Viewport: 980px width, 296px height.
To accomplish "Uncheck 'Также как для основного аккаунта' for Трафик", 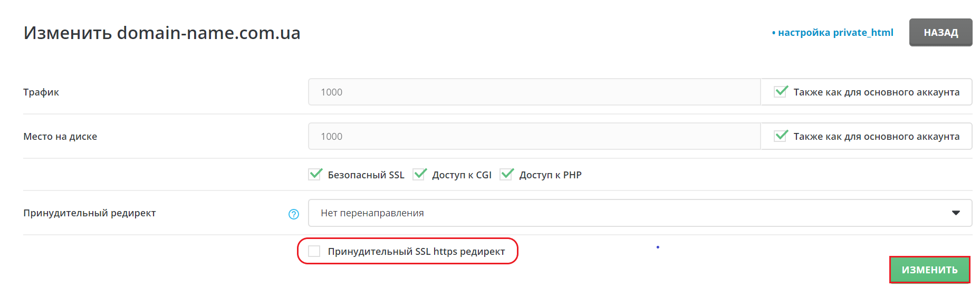I will click(x=781, y=91).
